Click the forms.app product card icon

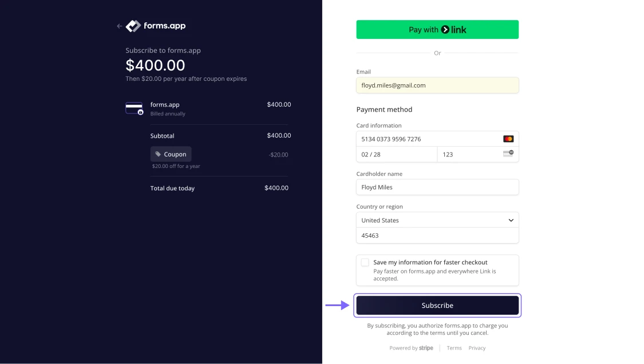tap(134, 108)
